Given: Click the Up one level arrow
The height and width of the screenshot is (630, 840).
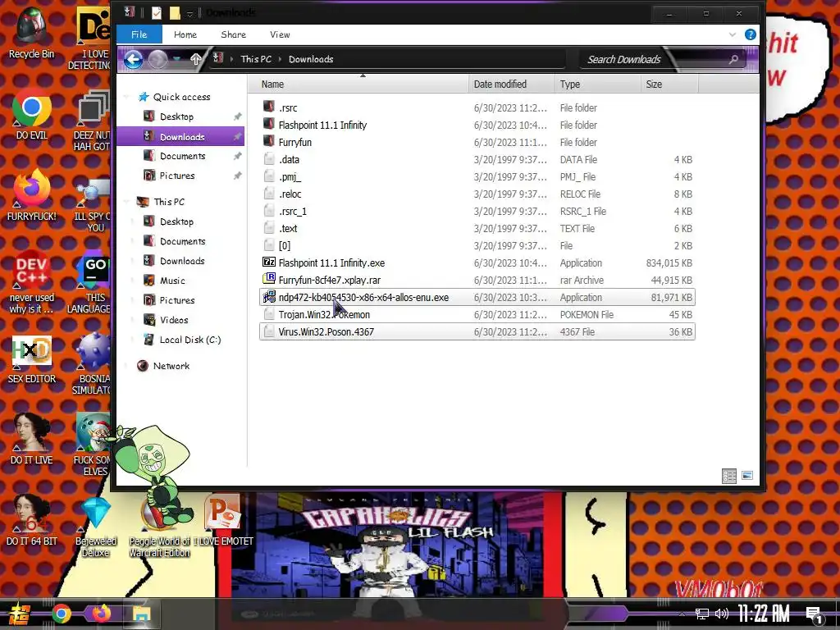Looking at the screenshot, I should click(x=195, y=59).
